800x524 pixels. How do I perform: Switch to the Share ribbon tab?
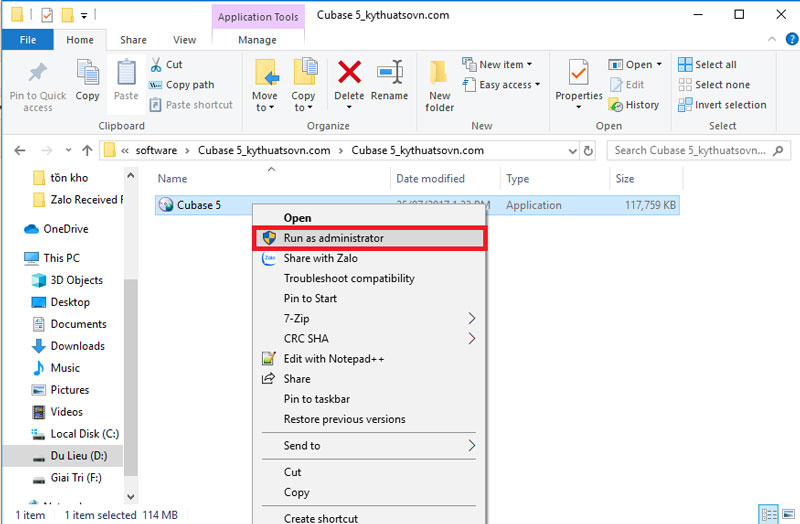[133, 40]
